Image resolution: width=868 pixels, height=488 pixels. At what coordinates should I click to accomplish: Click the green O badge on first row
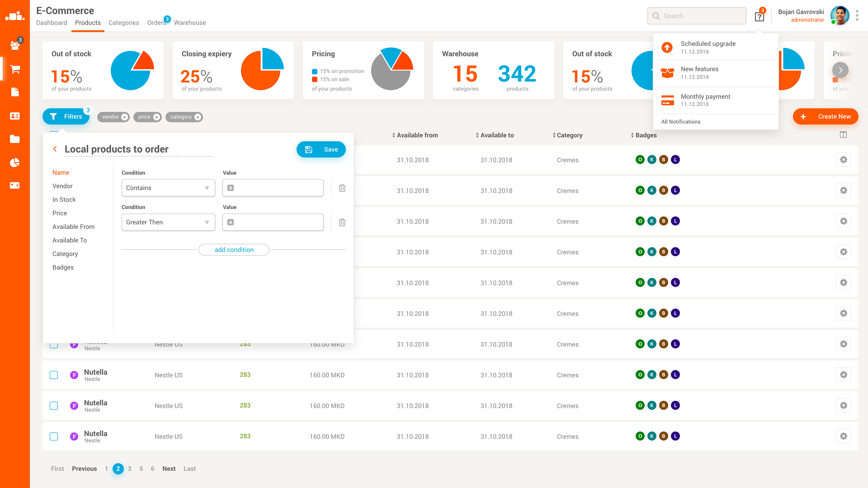click(640, 160)
